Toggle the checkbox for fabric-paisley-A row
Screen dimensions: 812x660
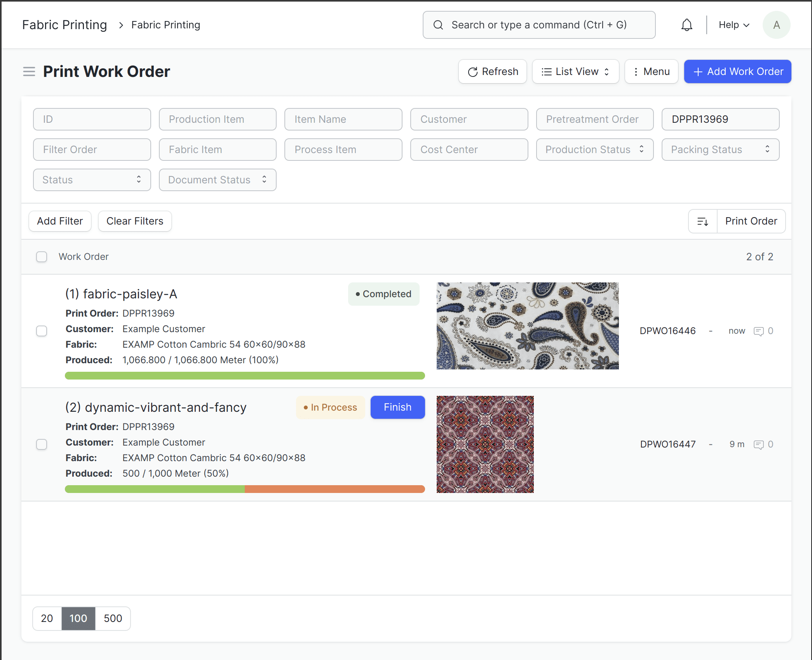click(x=42, y=331)
